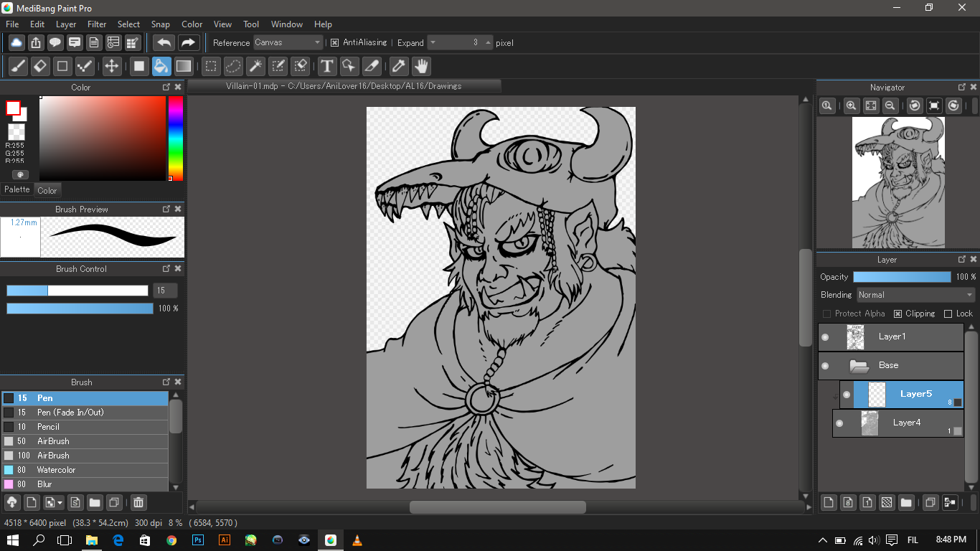Open add-brush dropdown arrow in Brush panel
The width and height of the screenshot is (980, 551).
click(60, 502)
